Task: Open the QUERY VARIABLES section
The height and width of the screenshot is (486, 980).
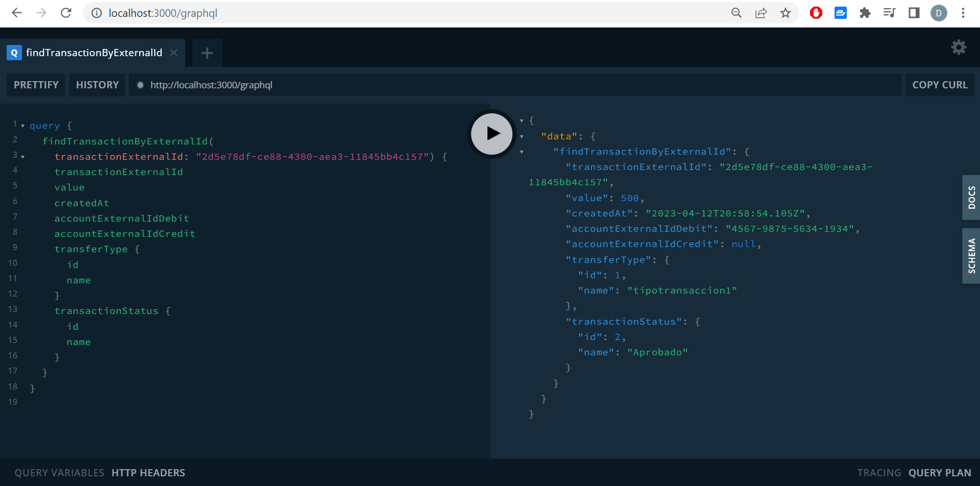Action: click(x=59, y=472)
